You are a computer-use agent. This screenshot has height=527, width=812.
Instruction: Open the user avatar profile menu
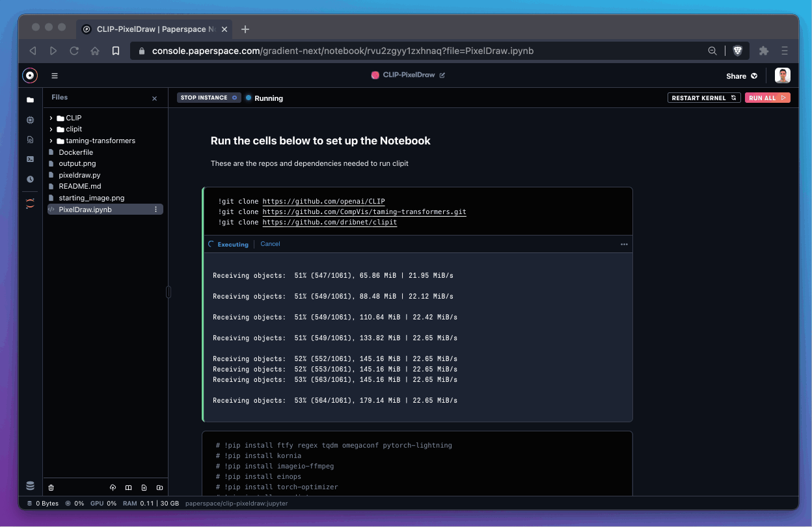click(783, 75)
